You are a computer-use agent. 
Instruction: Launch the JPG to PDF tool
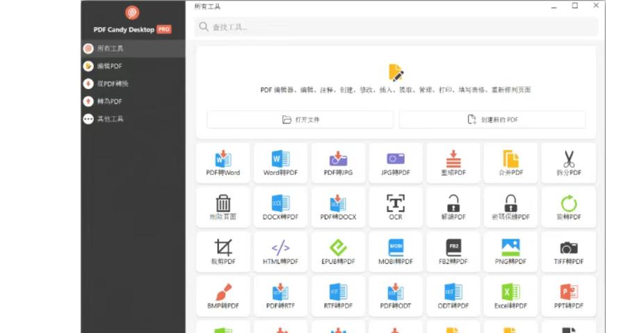[396, 163]
